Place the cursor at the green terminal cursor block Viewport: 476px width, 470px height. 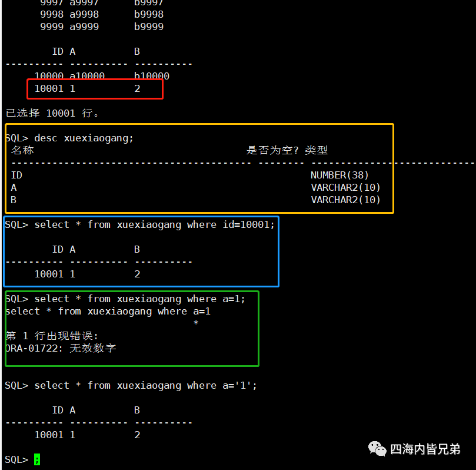coord(37,459)
